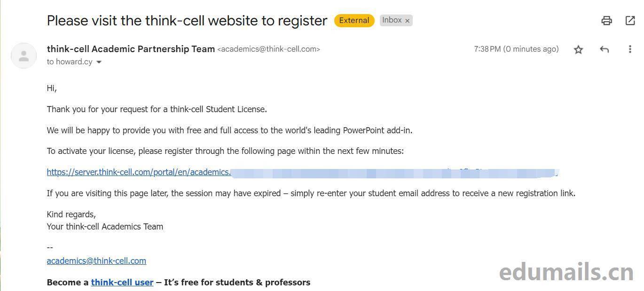Viewport: 644px width, 291px height.
Task: Print this think-cell email
Action: [x=606, y=21]
